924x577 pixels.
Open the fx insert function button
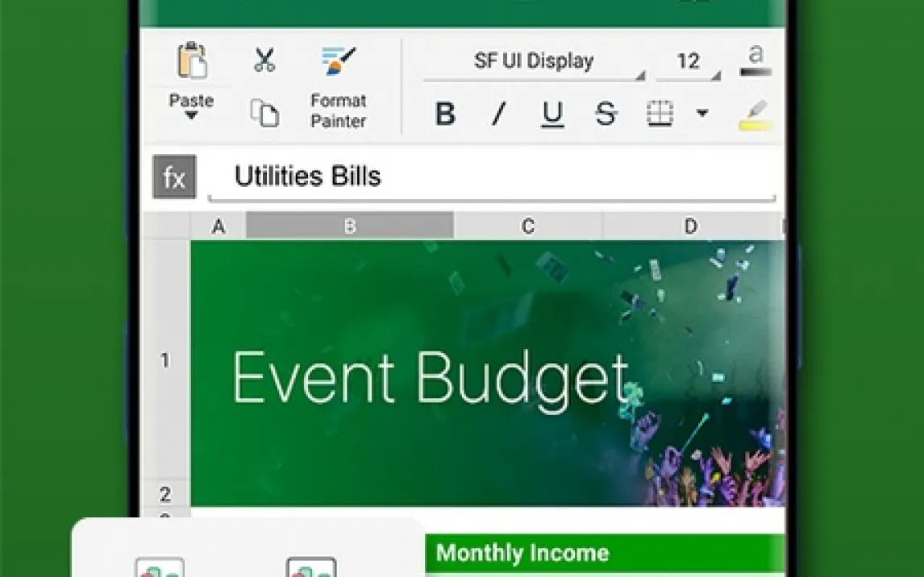(174, 177)
